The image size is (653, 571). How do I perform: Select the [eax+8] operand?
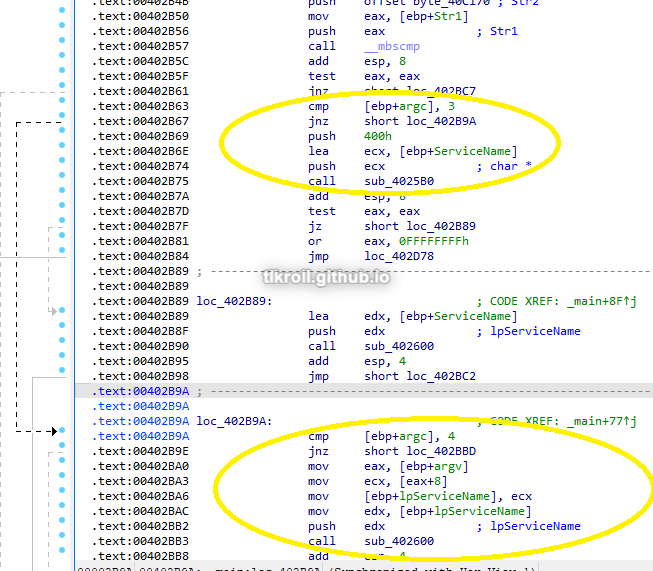click(x=403, y=481)
